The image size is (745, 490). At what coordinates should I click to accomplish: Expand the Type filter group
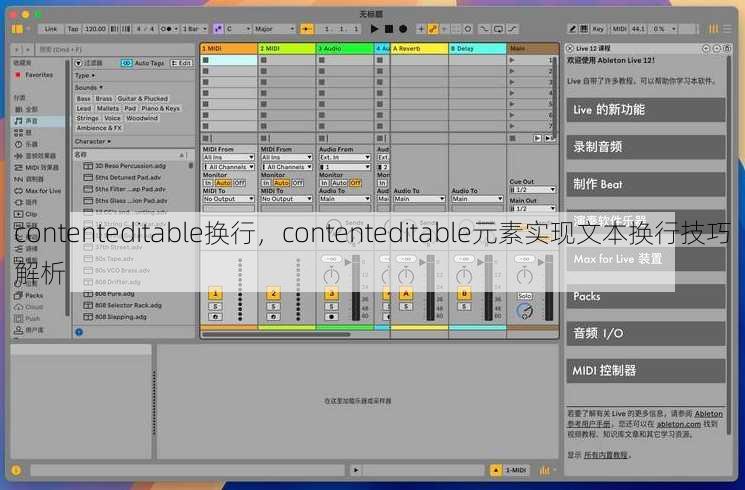point(85,76)
